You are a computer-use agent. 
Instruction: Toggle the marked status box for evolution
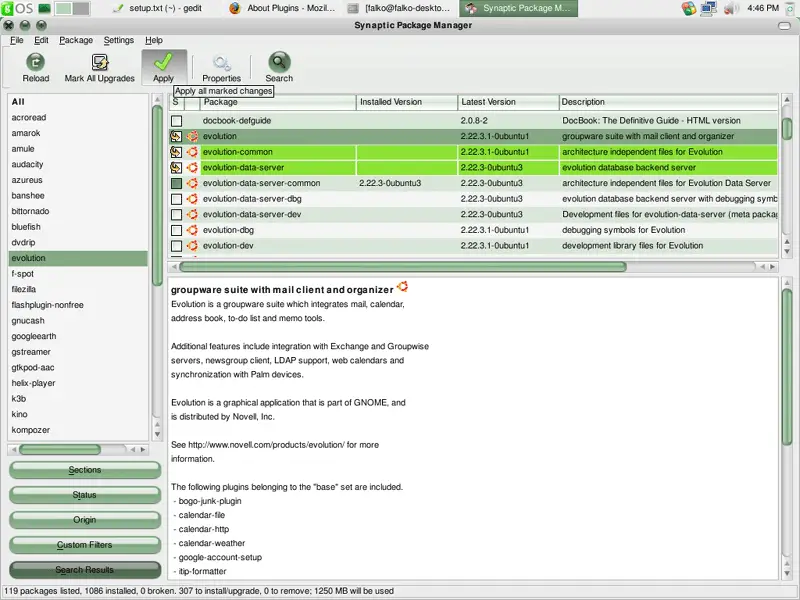(176, 136)
